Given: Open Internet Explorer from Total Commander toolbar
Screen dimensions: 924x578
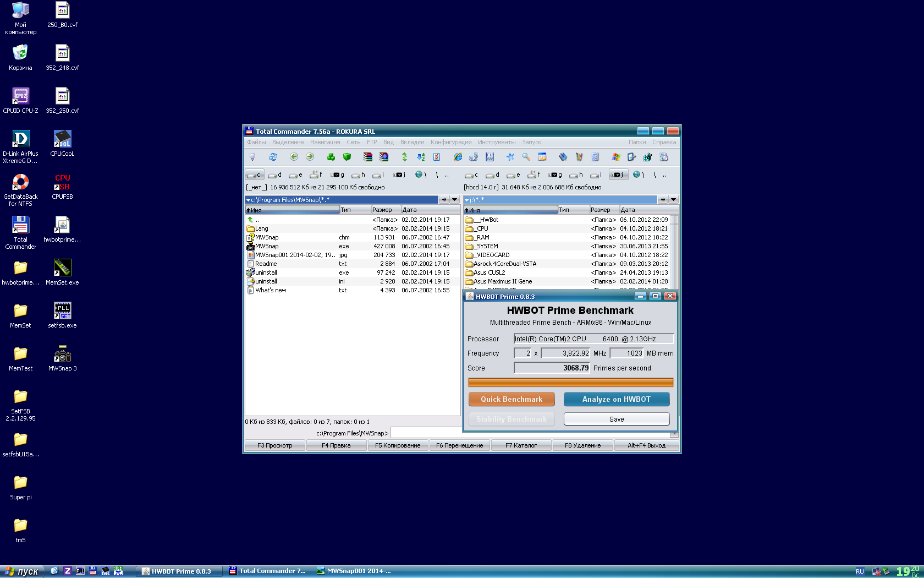Looking at the screenshot, I should [458, 157].
